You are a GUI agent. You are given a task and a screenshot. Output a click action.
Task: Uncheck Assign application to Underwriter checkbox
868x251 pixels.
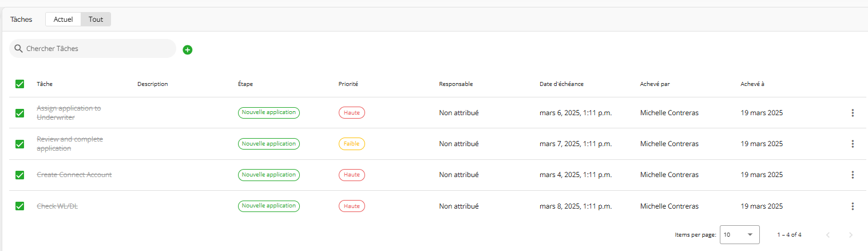(19, 113)
